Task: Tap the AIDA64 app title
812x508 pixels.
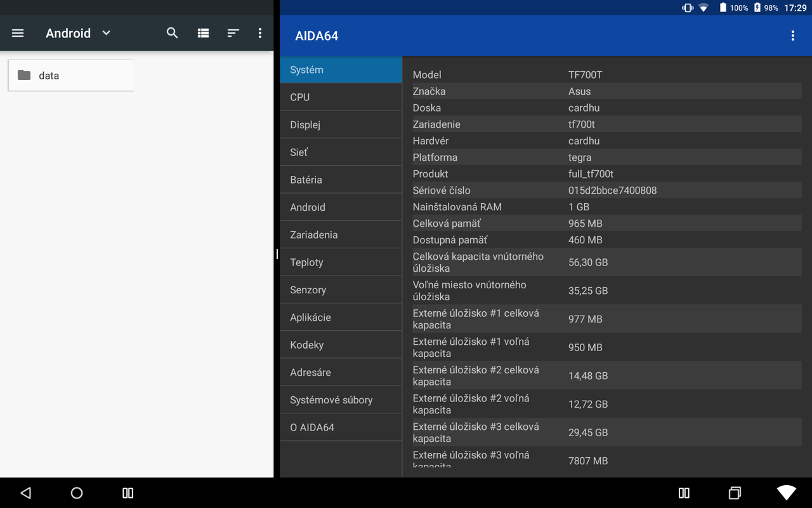Action: pos(317,36)
